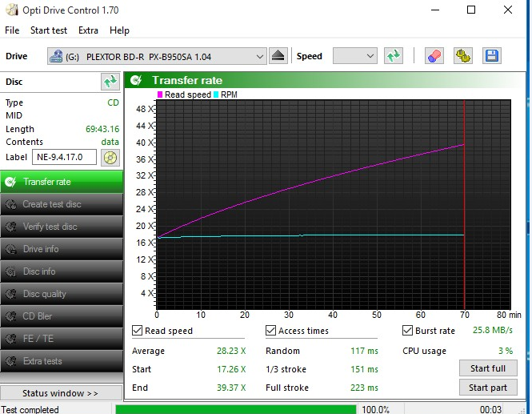Click the Label input field NE-9.4.17.0
This screenshot has width=532, height=414.
tap(65, 157)
